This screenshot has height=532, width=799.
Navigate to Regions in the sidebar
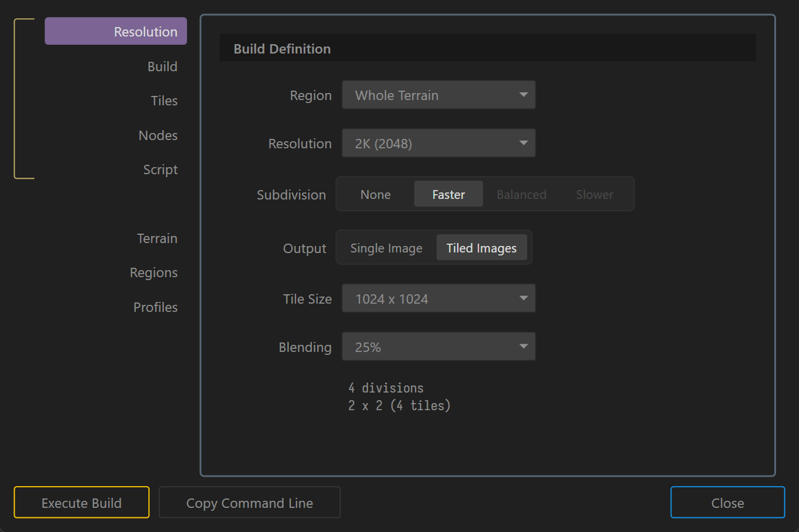click(x=154, y=272)
